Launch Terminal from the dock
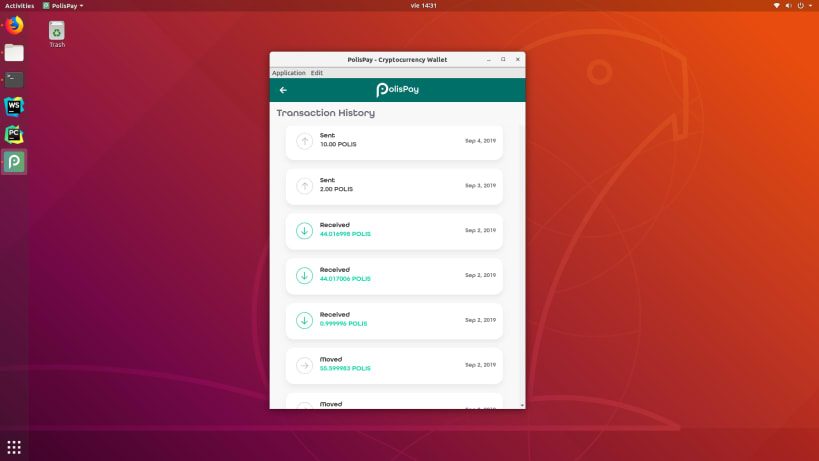 click(x=14, y=79)
